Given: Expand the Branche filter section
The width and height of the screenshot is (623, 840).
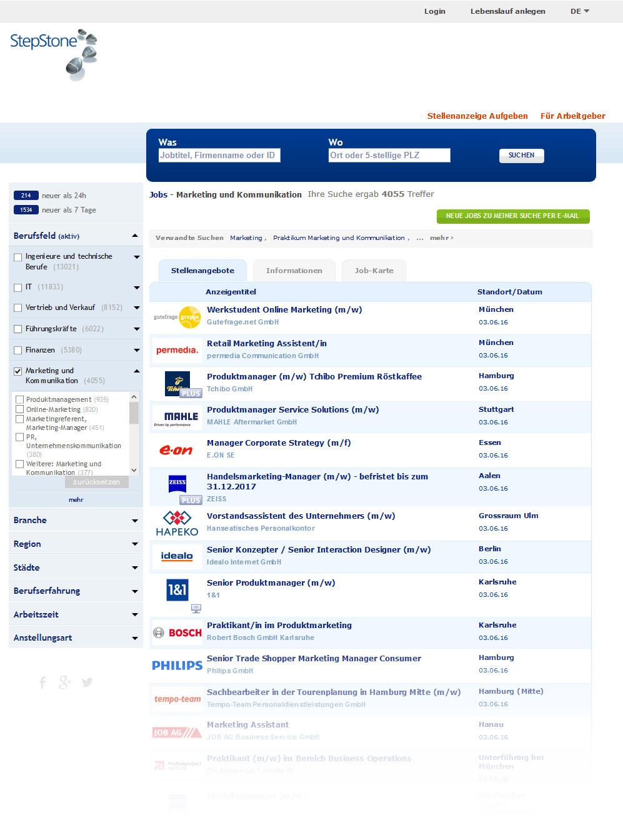Looking at the screenshot, I should coord(135,521).
